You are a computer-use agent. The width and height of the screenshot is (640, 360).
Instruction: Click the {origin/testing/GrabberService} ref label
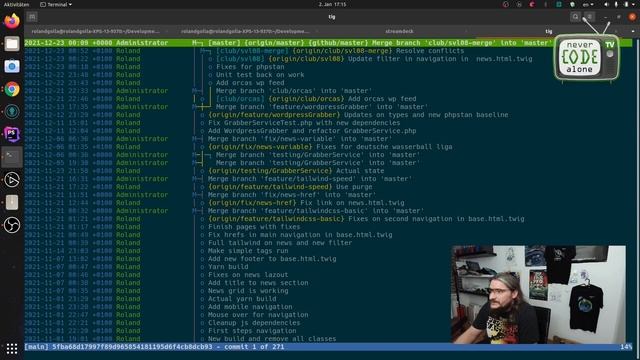coord(270,171)
